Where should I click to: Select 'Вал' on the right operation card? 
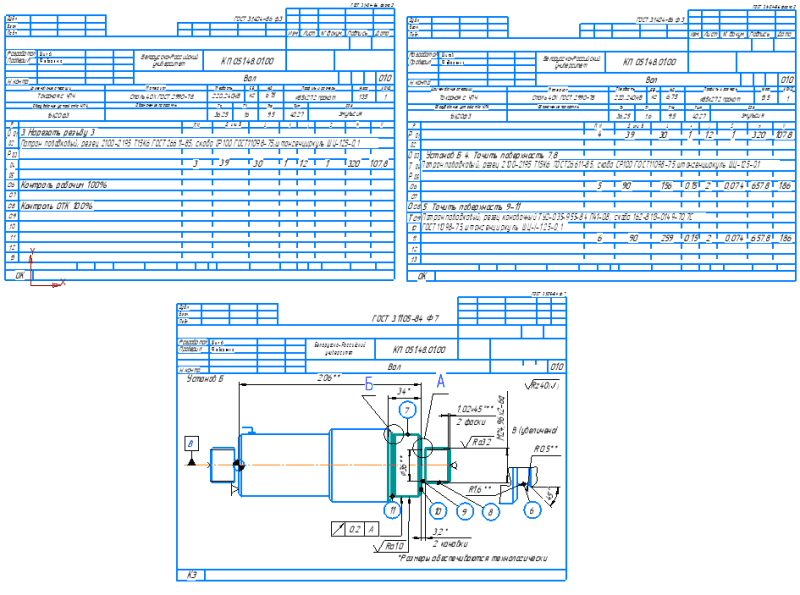point(652,80)
